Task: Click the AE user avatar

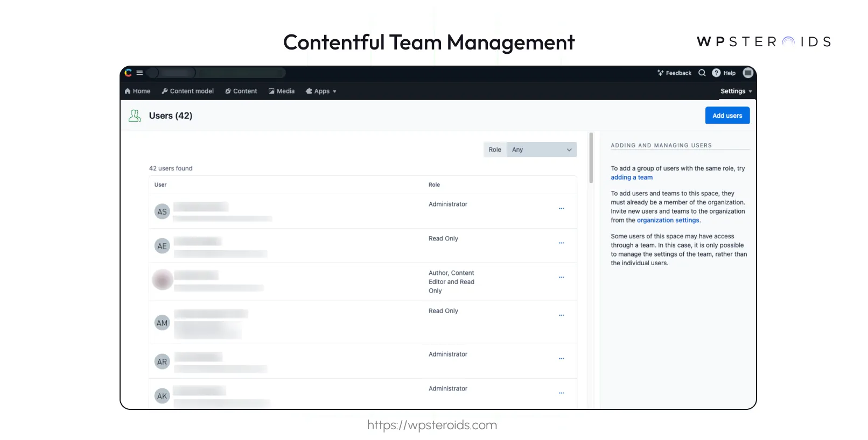Action: (x=162, y=246)
